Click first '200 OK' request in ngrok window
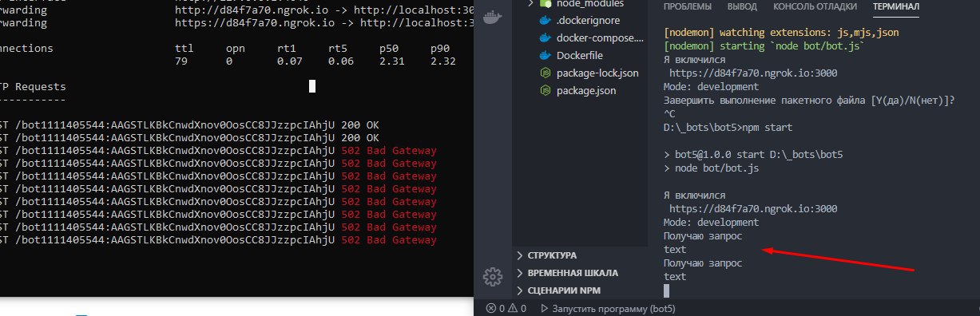The height and width of the screenshot is (316, 980). (360, 125)
